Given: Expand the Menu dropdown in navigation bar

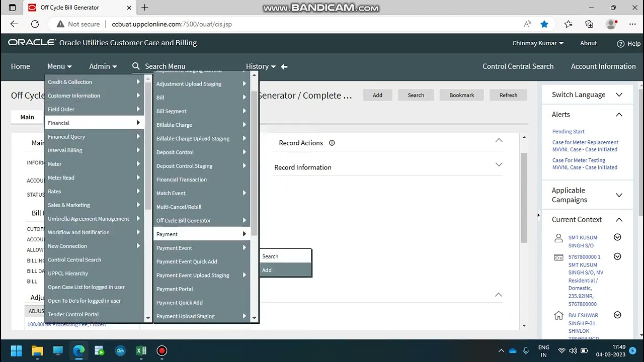Looking at the screenshot, I should (x=59, y=66).
